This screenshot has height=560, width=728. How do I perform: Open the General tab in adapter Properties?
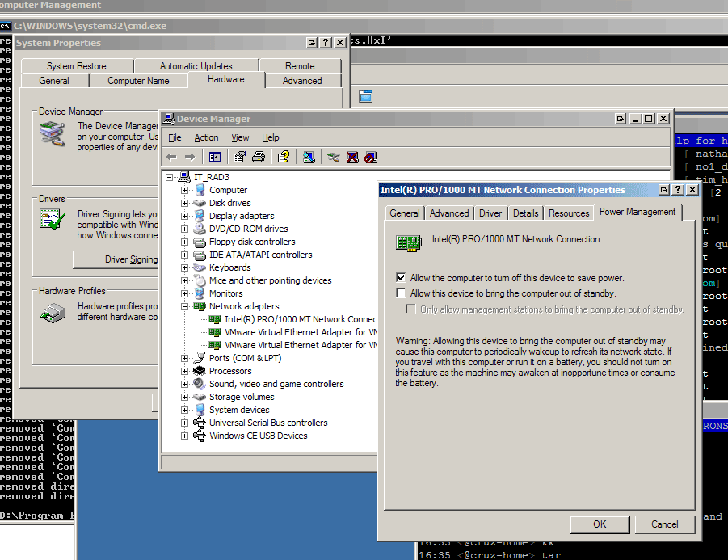pos(404,213)
